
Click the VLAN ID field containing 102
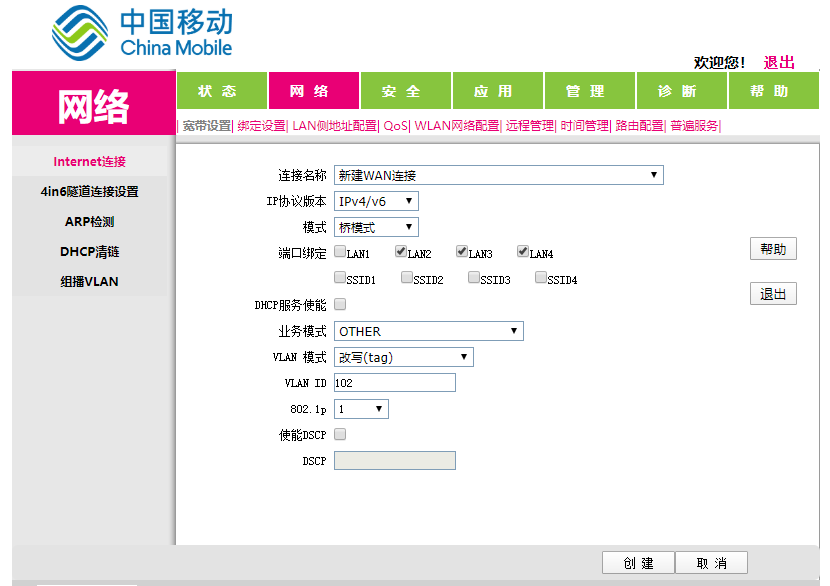coord(395,383)
